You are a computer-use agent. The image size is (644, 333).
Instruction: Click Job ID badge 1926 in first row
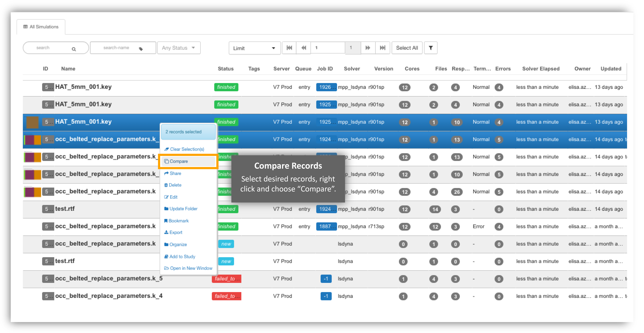[x=326, y=87]
